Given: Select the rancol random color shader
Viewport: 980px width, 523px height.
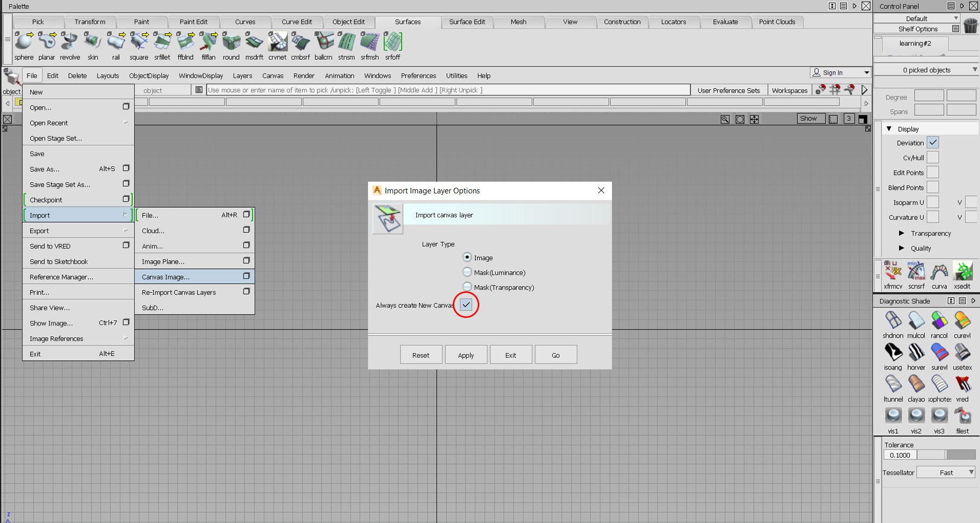Looking at the screenshot, I should point(939,321).
